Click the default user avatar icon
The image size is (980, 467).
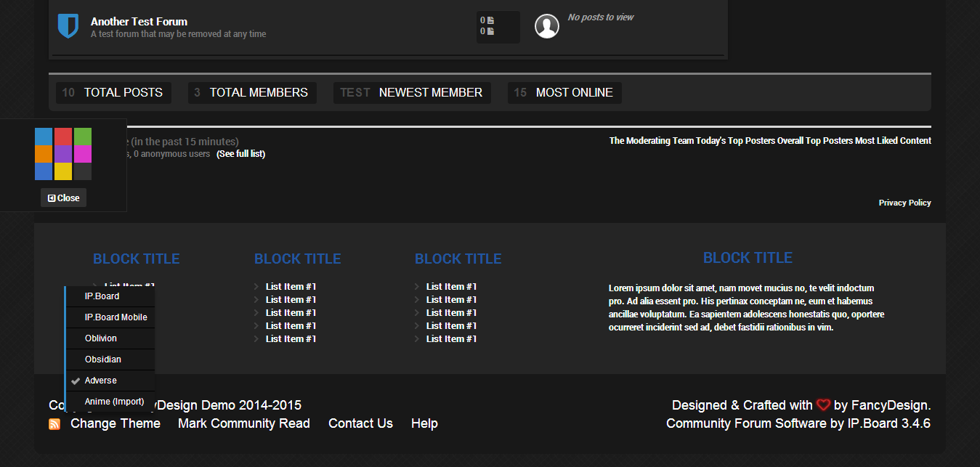click(x=546, y=26)
